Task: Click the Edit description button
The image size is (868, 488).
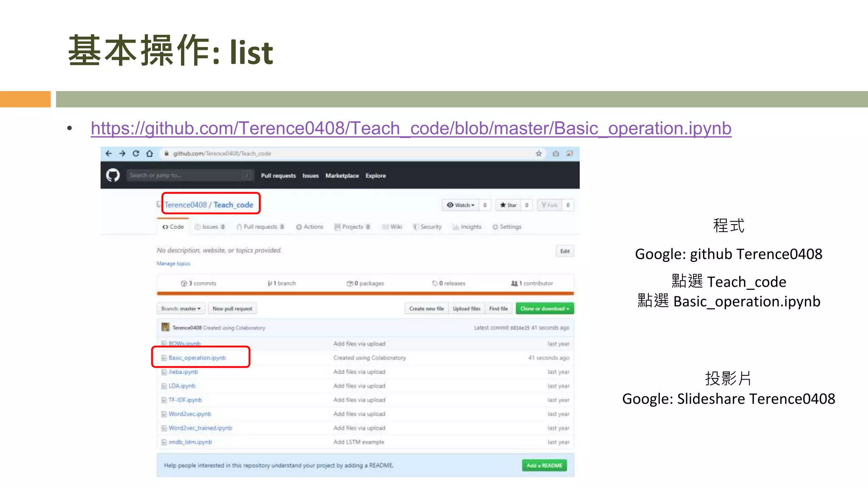Action: click(x=565, y=251)
